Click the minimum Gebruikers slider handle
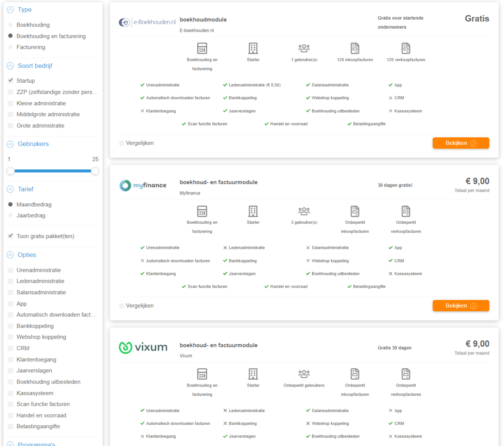This screenshot has width=504, height=446. 11,171
